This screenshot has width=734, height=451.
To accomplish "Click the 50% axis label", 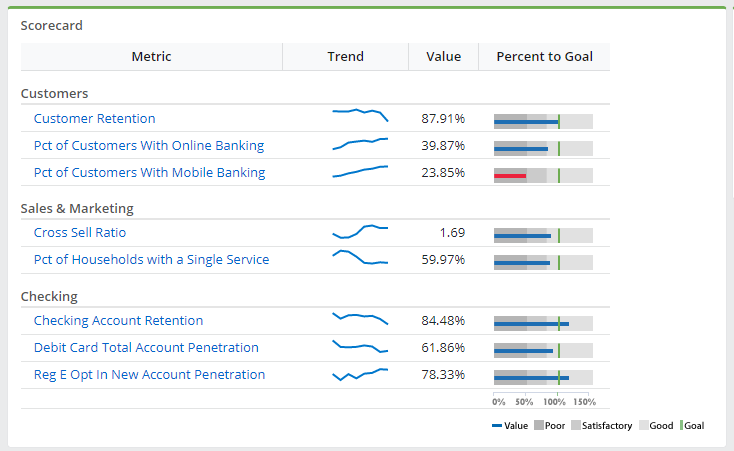I will click(x=524, y=402).
